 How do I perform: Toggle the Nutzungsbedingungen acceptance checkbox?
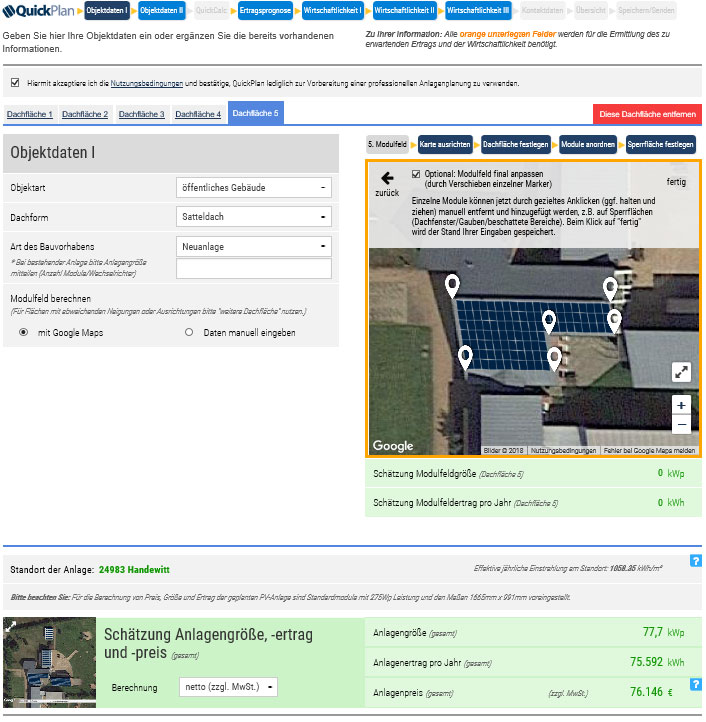coord(15,84)
